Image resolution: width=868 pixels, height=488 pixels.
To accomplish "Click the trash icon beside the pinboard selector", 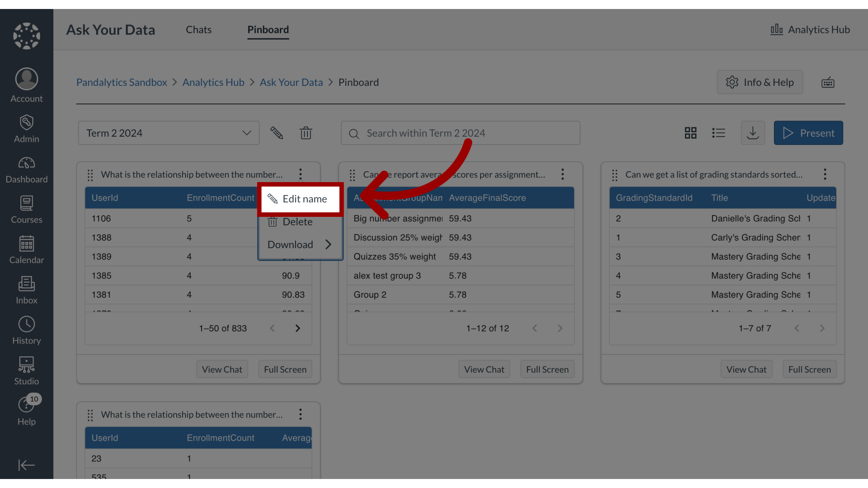I will (x=306, y=133).
